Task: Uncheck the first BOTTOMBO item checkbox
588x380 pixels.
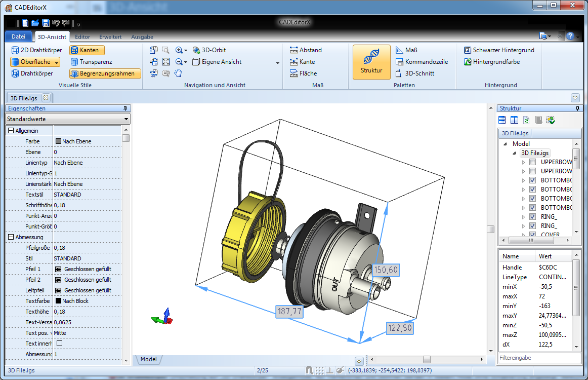Action: pyautogui.click(x=532, y=180)
